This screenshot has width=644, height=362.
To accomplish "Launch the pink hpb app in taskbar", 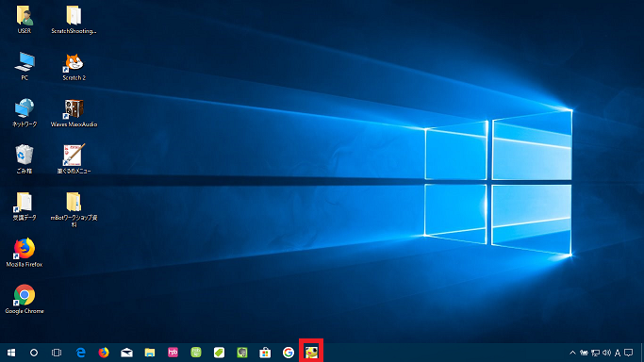I will click(x=173, y=353).
